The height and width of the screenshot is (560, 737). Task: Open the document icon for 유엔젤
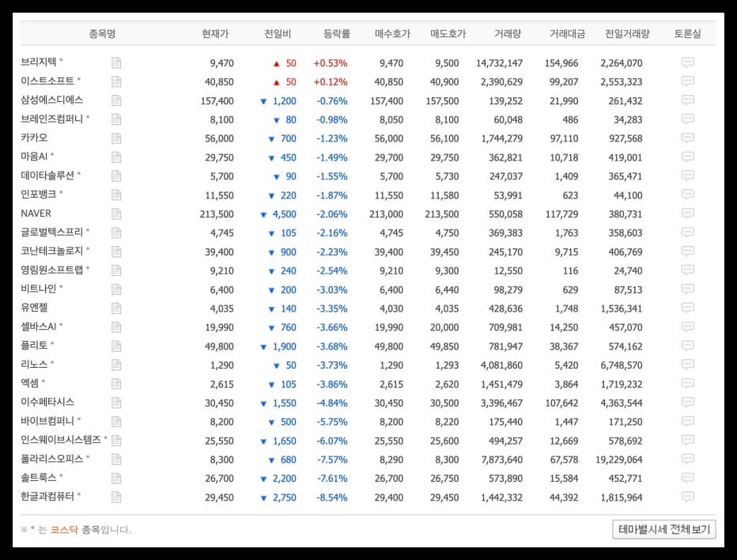click(x=116, y=308)
